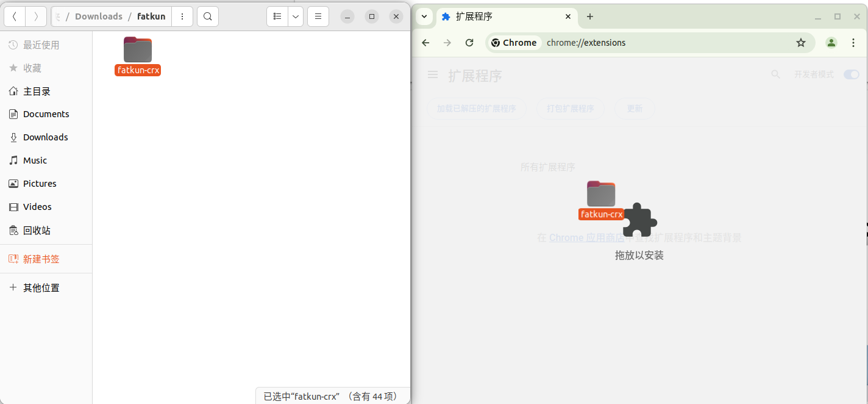Click the file manager hamburger menu
Viewport: 868px width, 404px height.
pos(318,16)
